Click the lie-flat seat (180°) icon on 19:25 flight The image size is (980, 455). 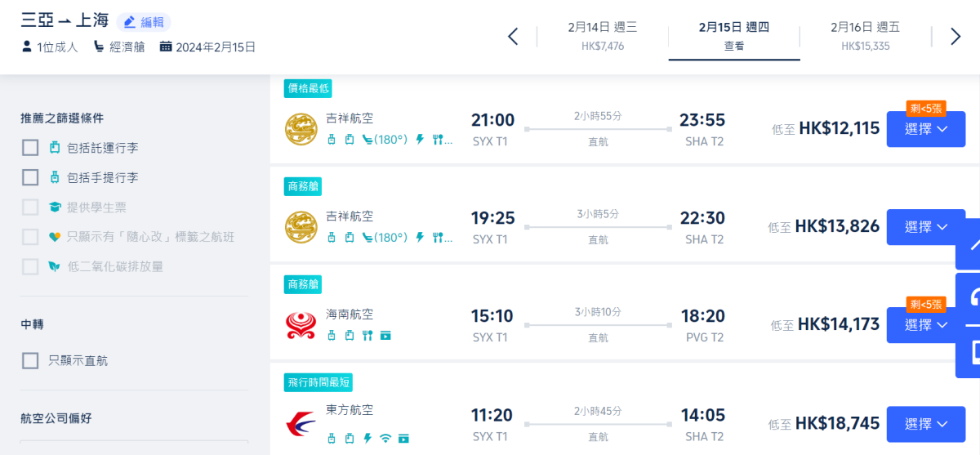pos(384,238)
